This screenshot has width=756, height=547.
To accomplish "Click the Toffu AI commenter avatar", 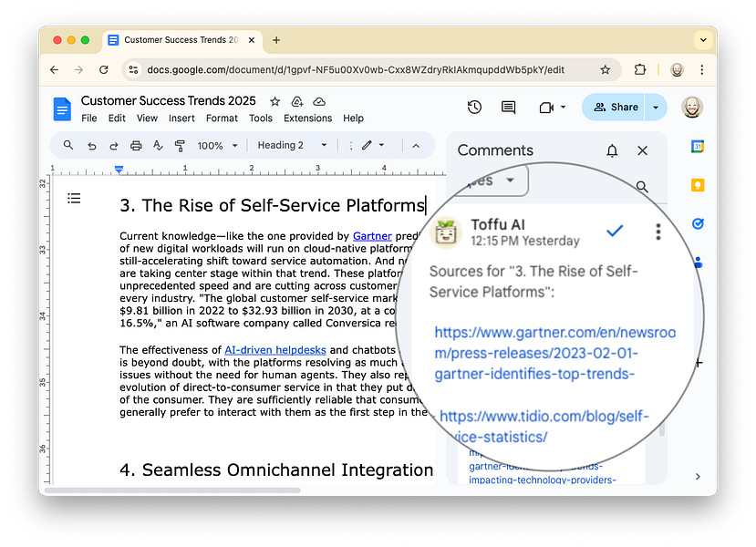I will pos(446,232).
